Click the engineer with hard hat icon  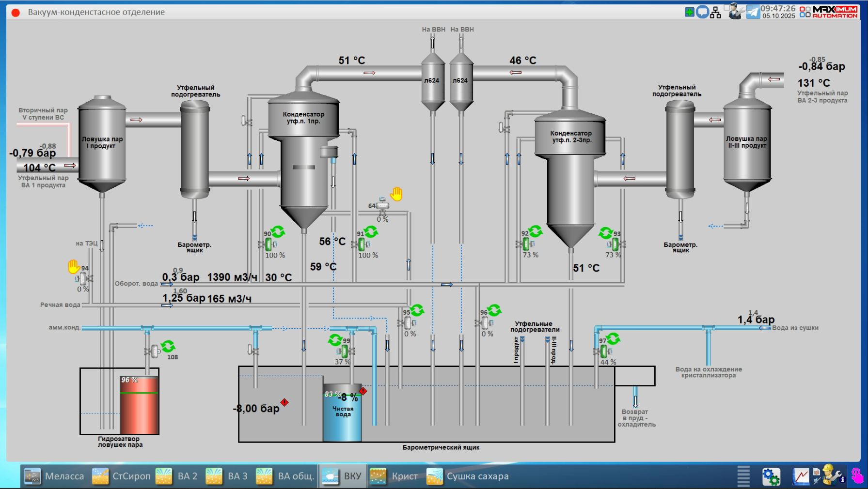(x=831, y=475)
